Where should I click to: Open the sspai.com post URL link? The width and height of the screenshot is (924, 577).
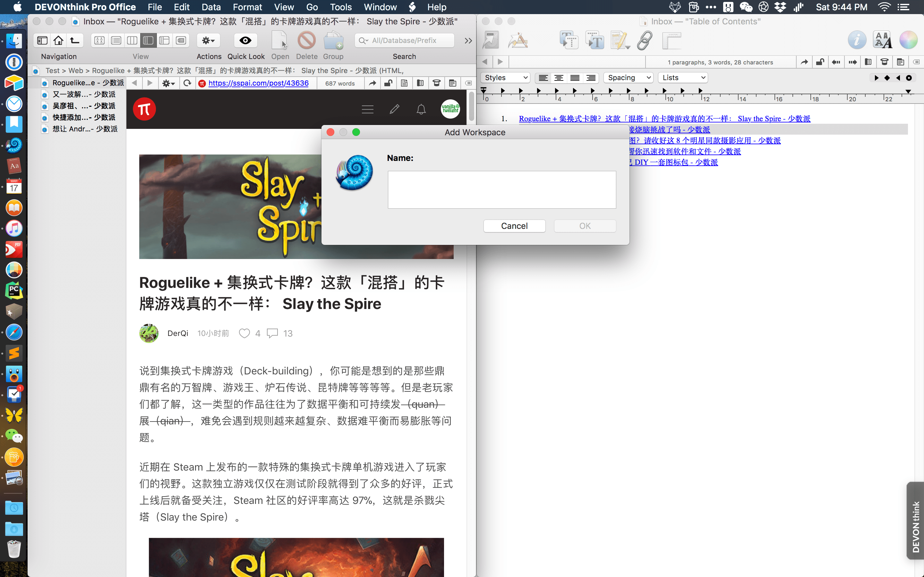point(258,83)
